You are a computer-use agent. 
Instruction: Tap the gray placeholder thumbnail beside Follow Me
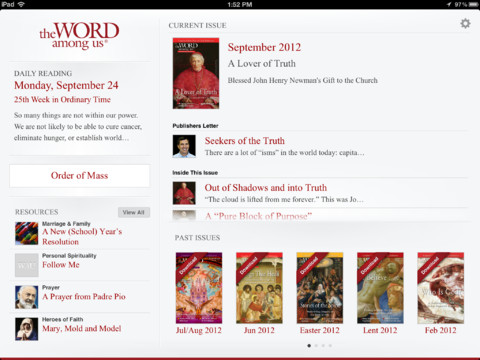pyautogui.click(x=26, y=265)
